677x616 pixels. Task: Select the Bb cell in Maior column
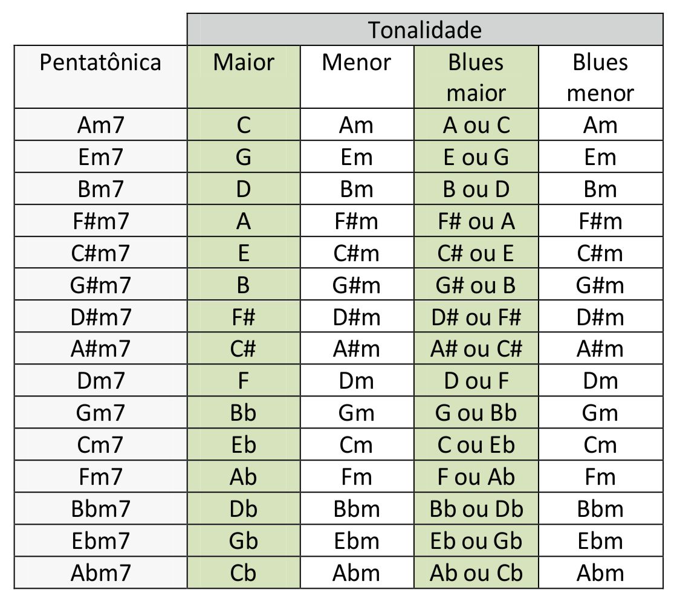pos(244,412)
